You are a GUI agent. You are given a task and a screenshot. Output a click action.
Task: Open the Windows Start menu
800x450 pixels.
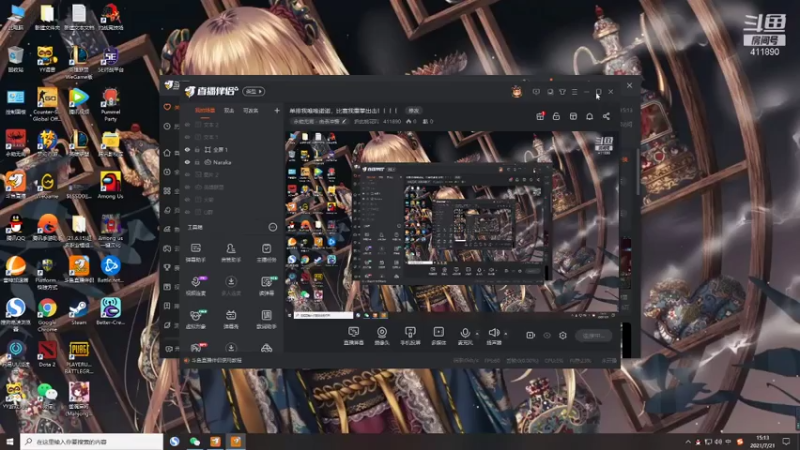[10, 441]
